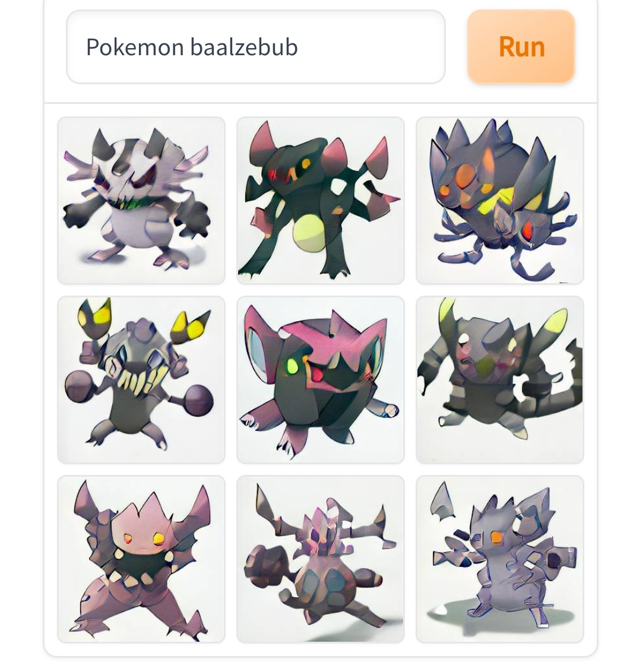Select the dark green creature with yellow belly
Screen dimensions: 630x672
tap(321, 201)
